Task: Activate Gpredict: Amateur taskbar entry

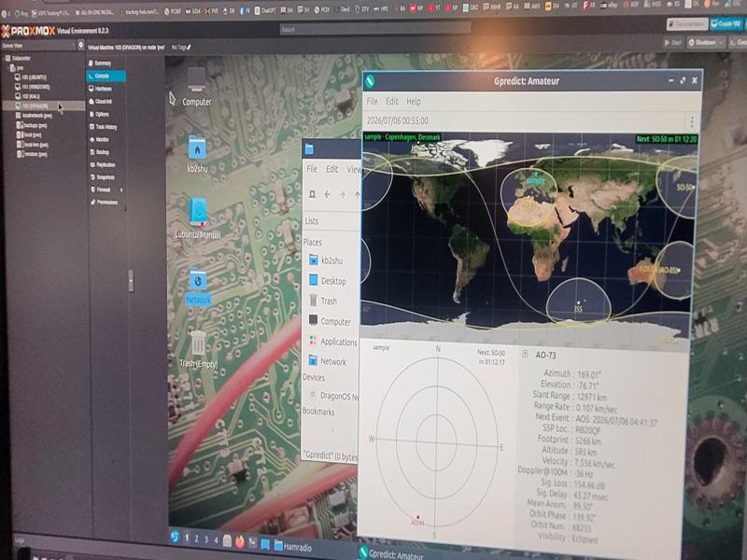Action: (390, 553)
